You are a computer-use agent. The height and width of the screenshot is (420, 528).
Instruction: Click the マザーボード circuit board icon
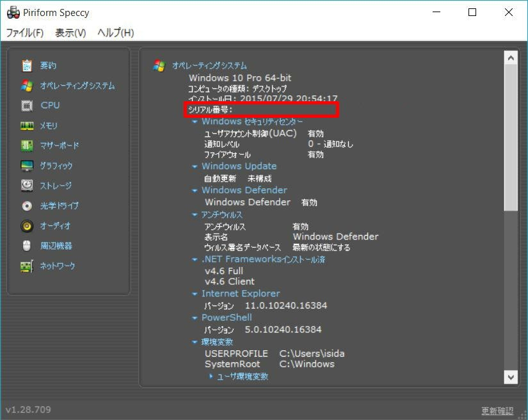pos(27,146)
